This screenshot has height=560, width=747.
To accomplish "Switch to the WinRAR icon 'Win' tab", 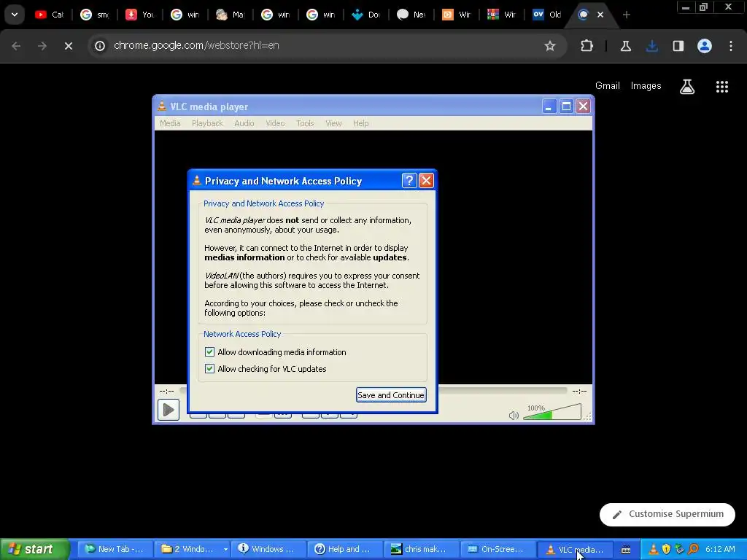I will point(502,15).
